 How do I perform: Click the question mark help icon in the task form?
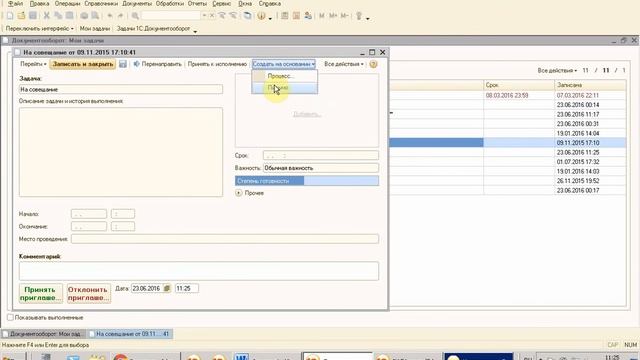(373, 64)
